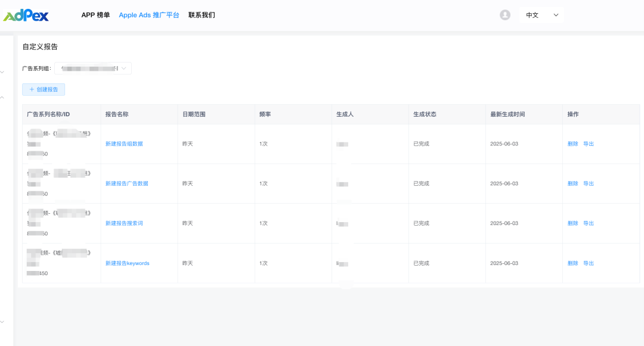Open the 新建报告广告数据 report link
644x346 pixels.
[126, 183]
